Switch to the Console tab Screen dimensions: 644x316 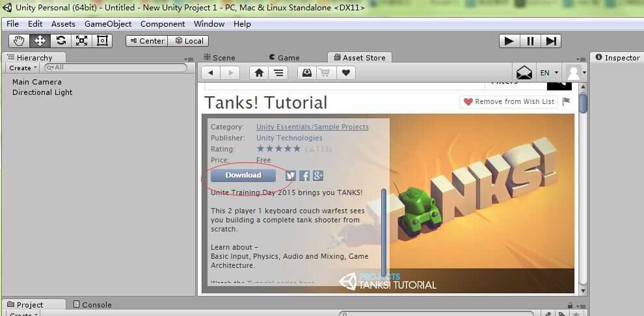(92, 304)
